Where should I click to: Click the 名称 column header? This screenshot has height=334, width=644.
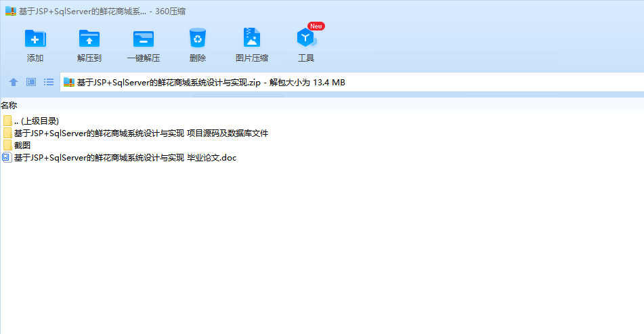click(x=9, y=106)
